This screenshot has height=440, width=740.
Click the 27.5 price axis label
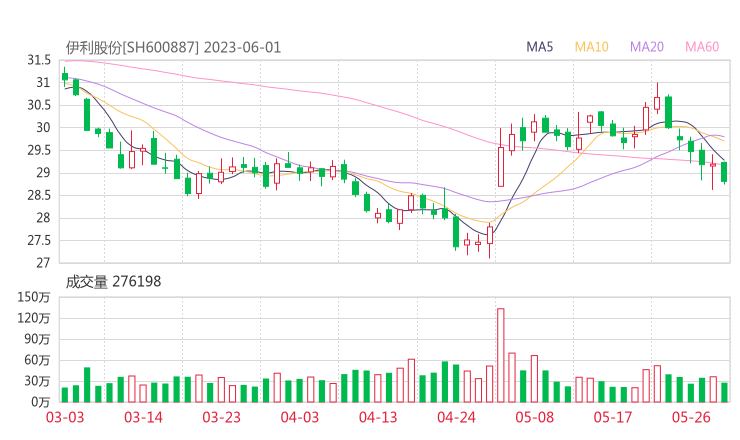point(39,240)
